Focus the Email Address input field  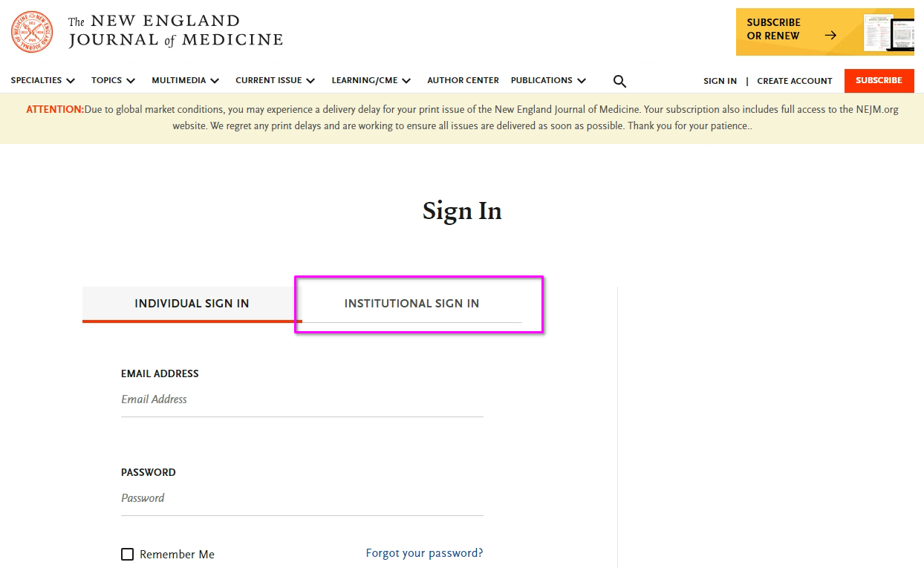302,399
